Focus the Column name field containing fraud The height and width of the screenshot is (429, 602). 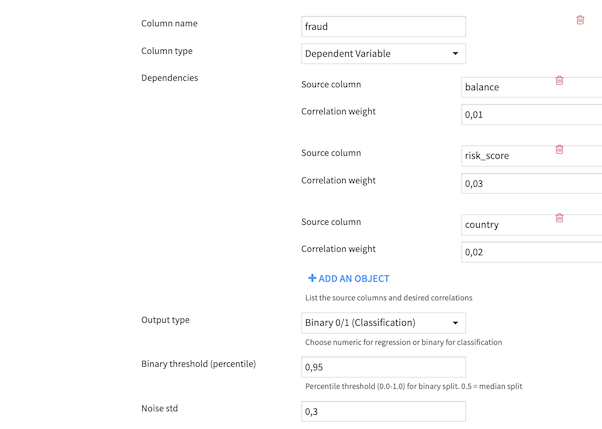click(383, 27)
